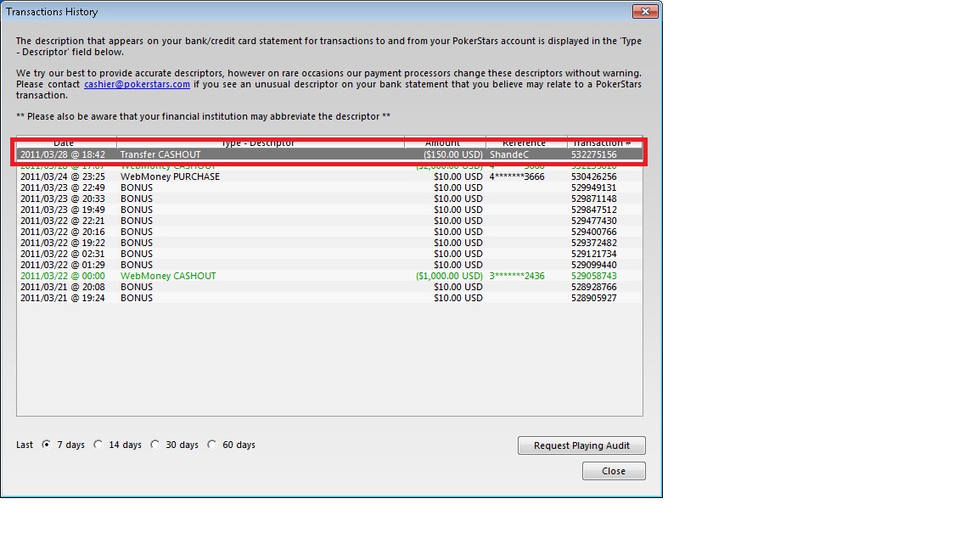Click transaction number 532275156
The height and width of the screenshot is (560, 960).
594,154
